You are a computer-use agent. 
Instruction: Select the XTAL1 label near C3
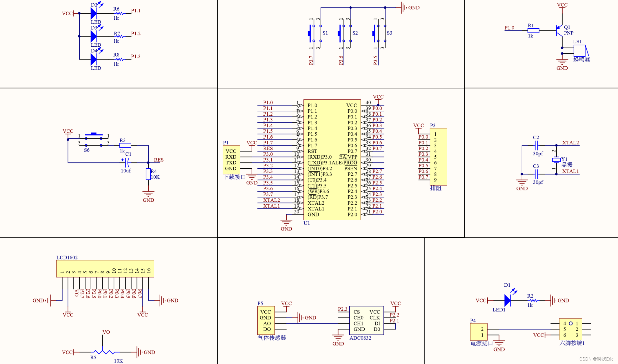(570, 171)
